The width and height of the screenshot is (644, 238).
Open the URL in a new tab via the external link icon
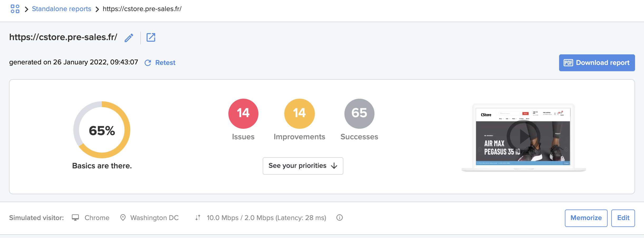[151, 37]
